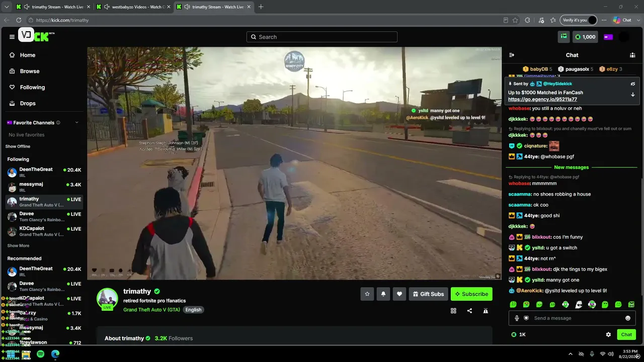Image resolution: width=644 pixels, height=362 pixels.
Task: Click the purple icon in Kick header
Action: pyautogui.click(x=608, y=37)
